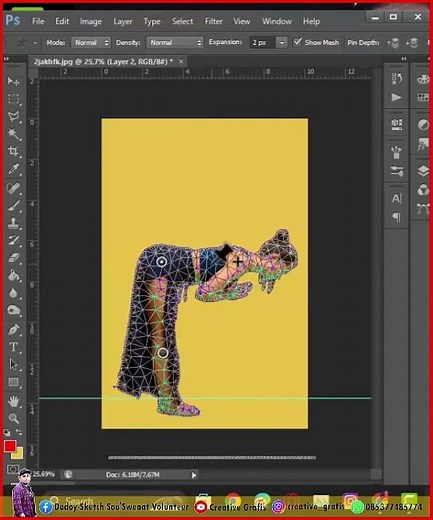Open the Character panel icon

(x=396, y=198)
